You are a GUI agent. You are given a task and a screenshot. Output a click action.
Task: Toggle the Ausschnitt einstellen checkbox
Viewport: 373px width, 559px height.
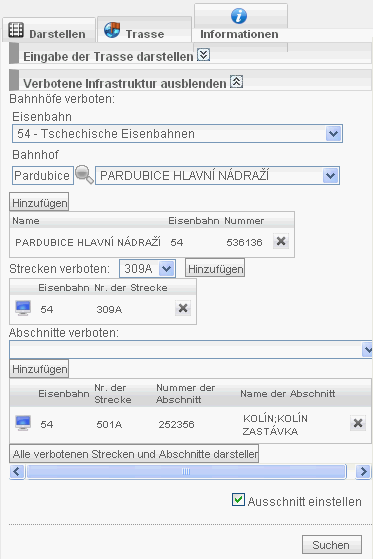pyautogui.click(x=238, y=499)
